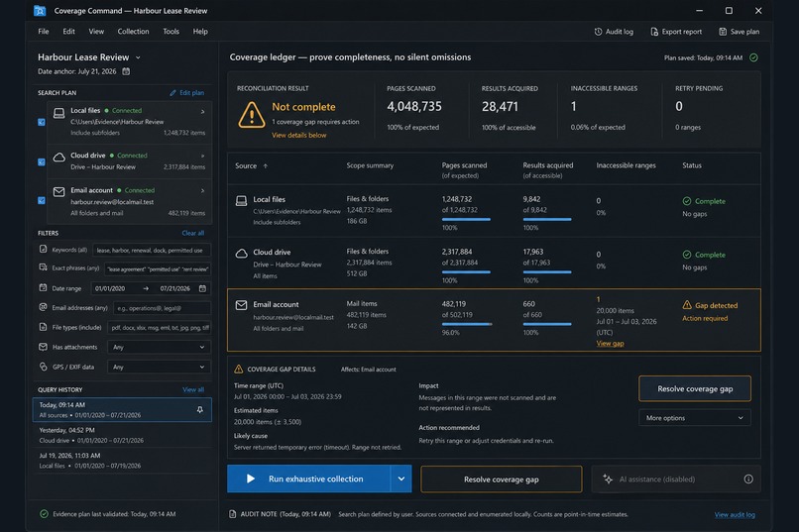Click the Email addresses filter icon

click(x=44, y=307)
